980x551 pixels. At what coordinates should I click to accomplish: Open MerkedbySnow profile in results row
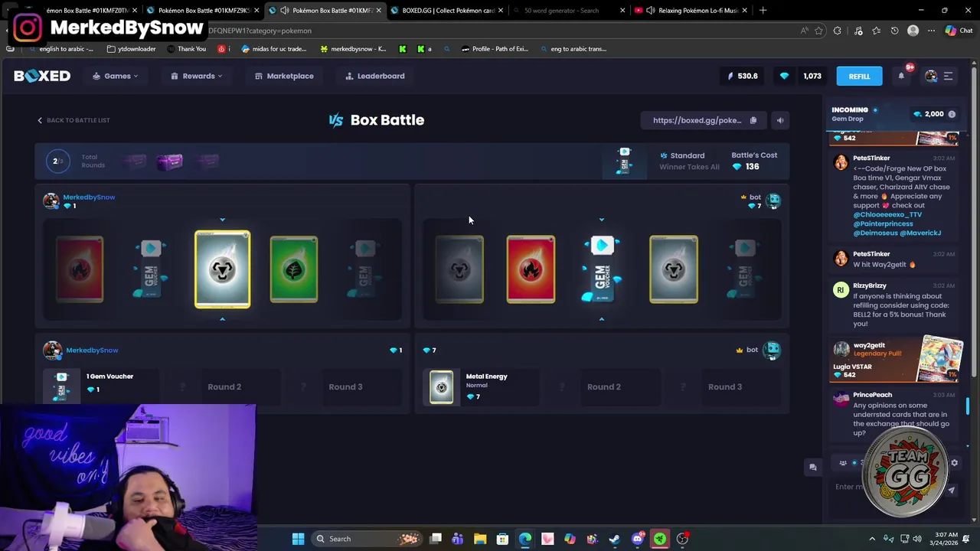click(x=92, y=350)
